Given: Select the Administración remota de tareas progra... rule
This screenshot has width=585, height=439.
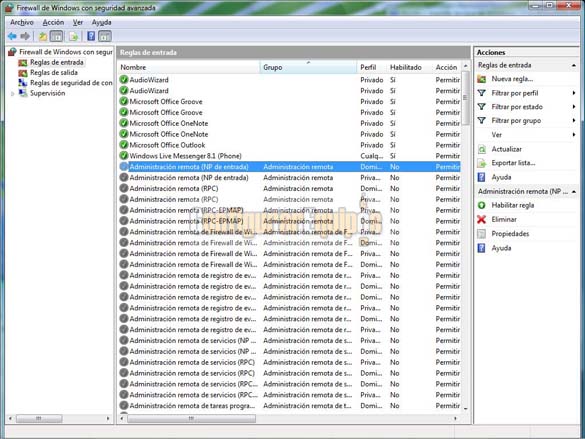Looking at the screenshot, I should [290, 405].
